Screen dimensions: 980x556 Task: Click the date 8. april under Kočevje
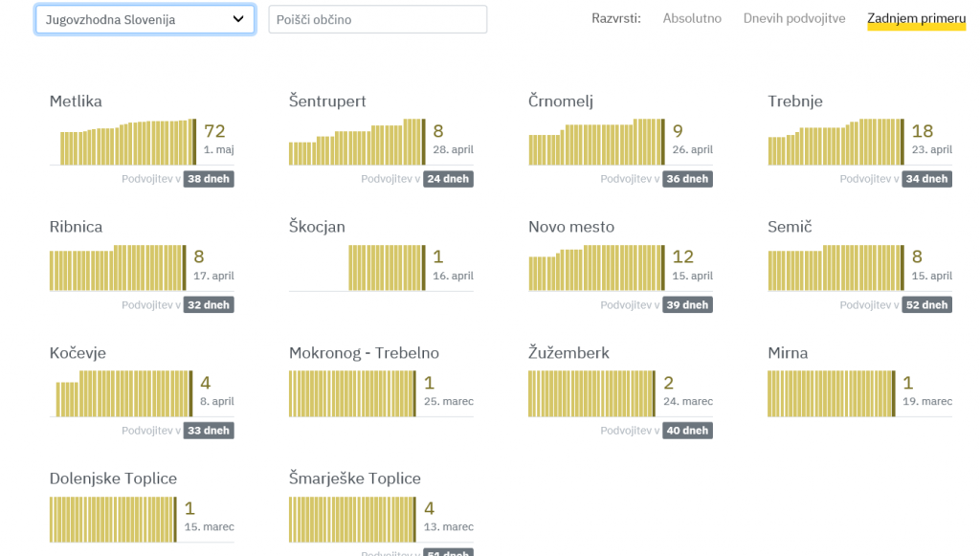click(x=217, y=401)
